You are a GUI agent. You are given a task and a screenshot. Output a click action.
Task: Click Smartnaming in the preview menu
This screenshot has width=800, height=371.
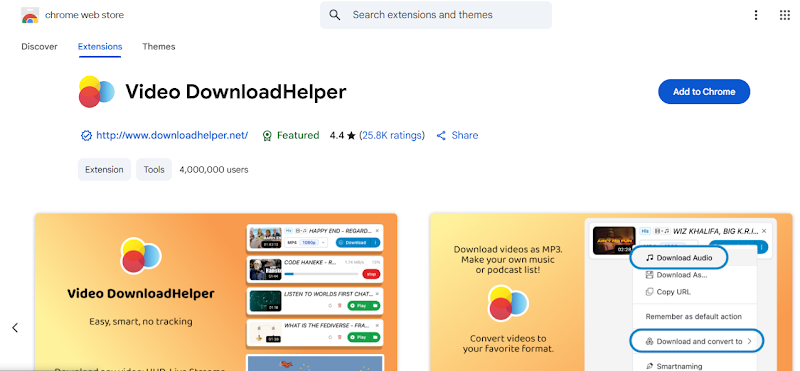click(673, 366)
